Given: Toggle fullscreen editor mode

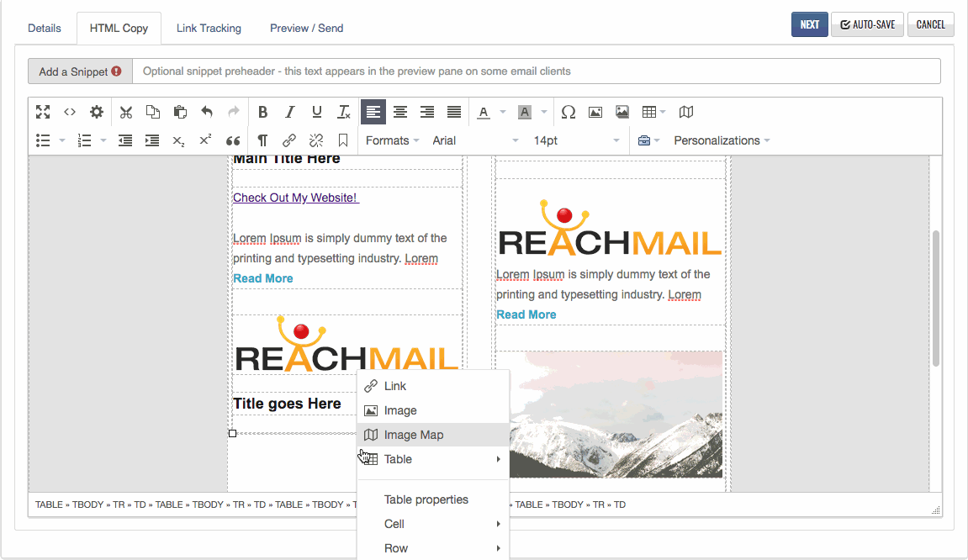Looking at the screenshot, I should 43,112.
